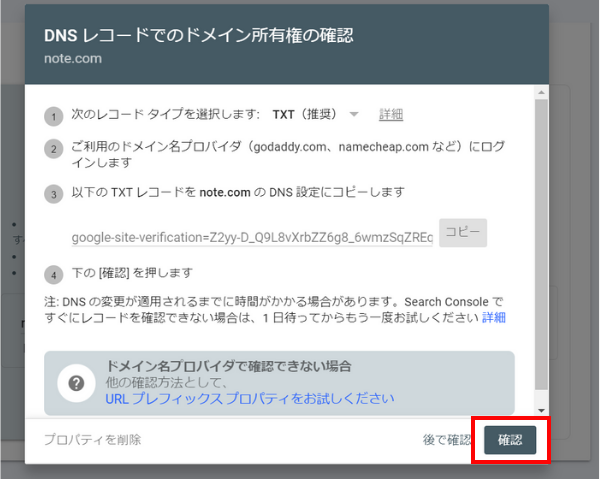Click the note.com domain subtitle in the header
This screenshot has height=480, width=600.
[73, 59]
